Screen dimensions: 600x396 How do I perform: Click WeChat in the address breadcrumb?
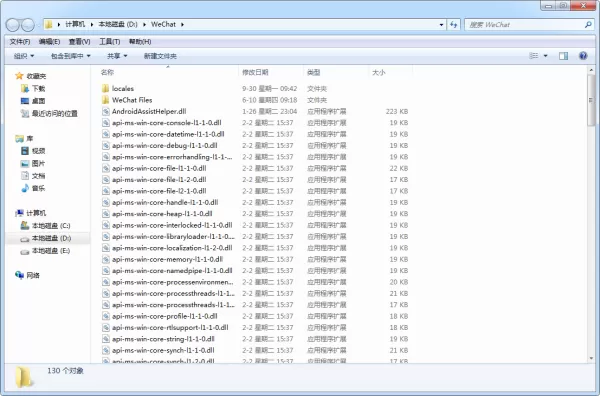163,24
